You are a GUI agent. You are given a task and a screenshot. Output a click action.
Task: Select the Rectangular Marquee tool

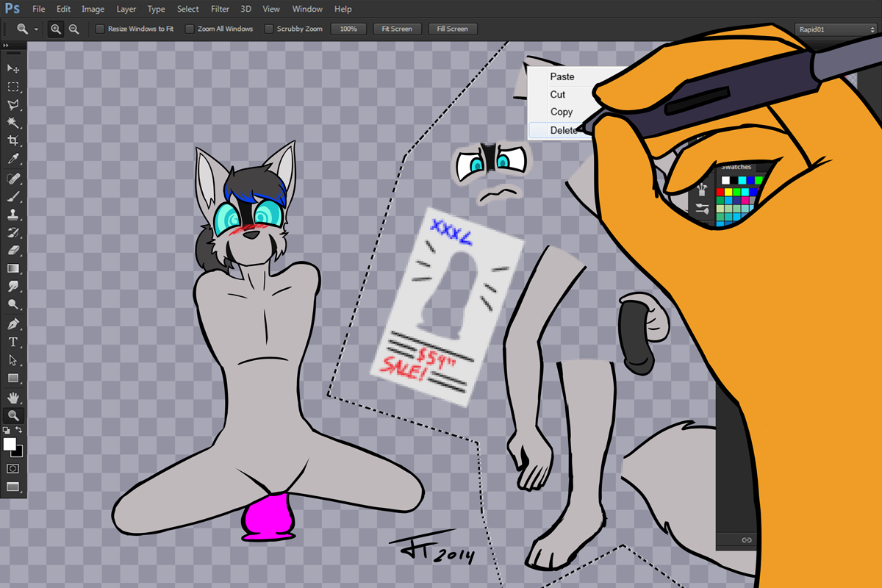pyautogui.click(x=13, y=87)
